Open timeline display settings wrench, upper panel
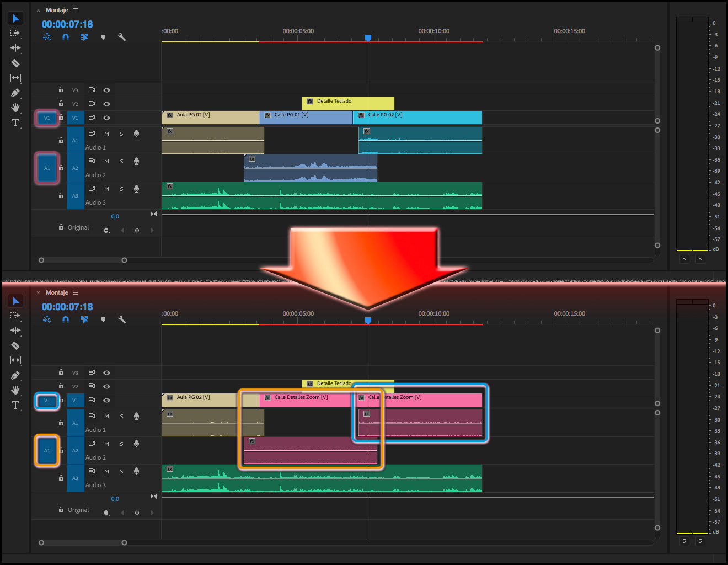728x565 pixels. 122,37
